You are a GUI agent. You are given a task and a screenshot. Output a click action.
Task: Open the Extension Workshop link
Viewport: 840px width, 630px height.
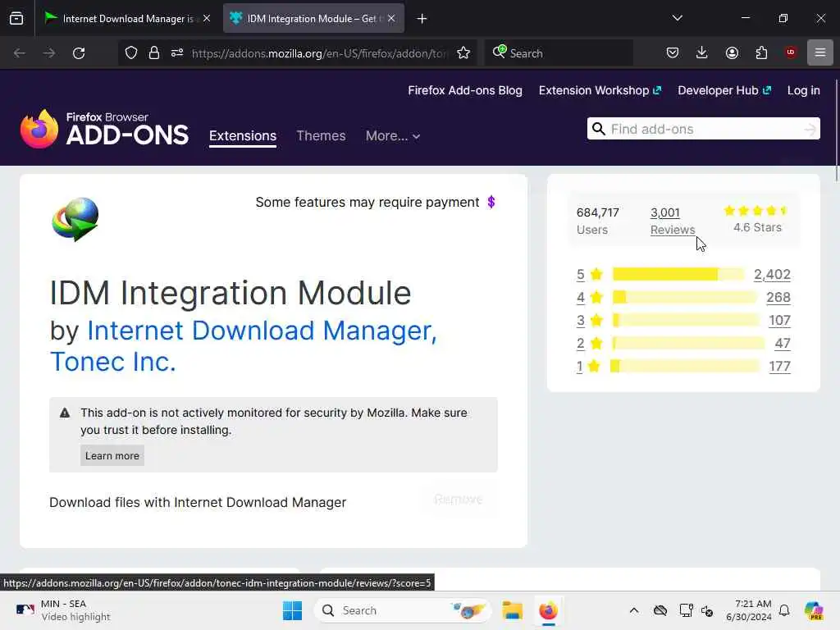tap(600, 90)
